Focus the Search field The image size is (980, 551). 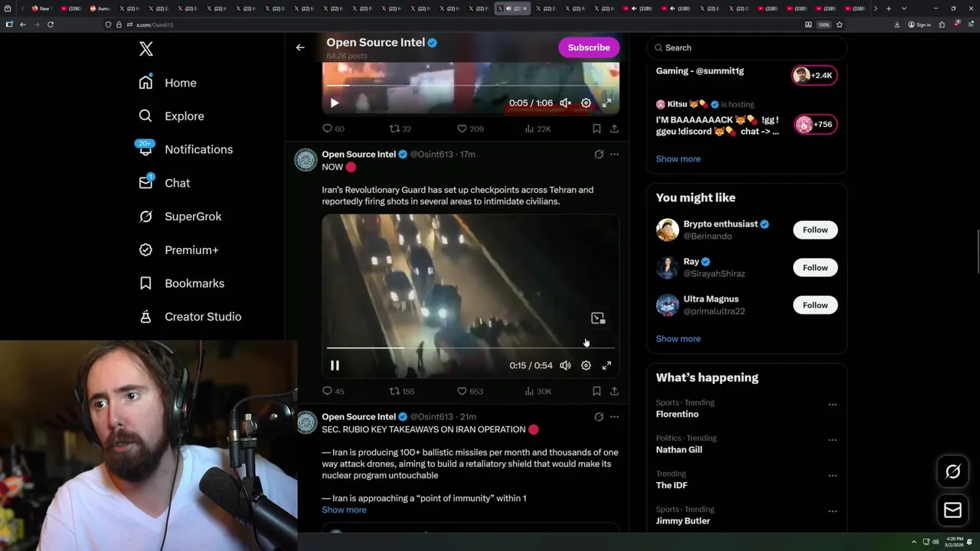(747, 47)
